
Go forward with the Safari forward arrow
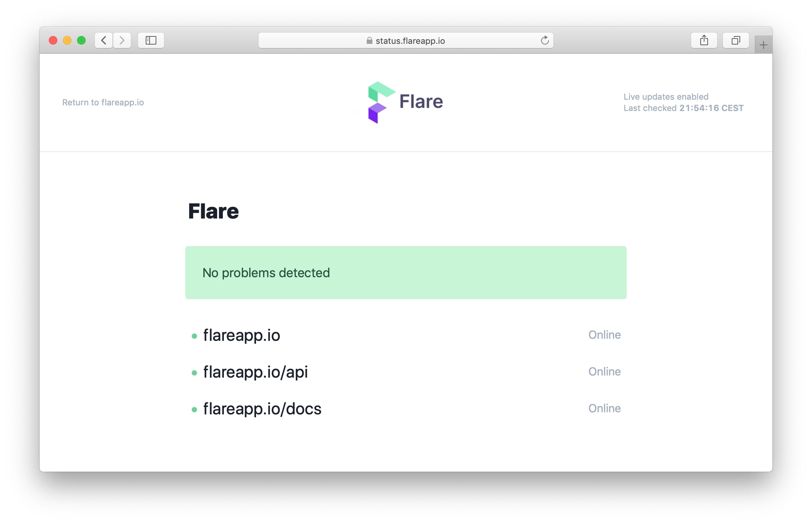(x=122, y=40)
